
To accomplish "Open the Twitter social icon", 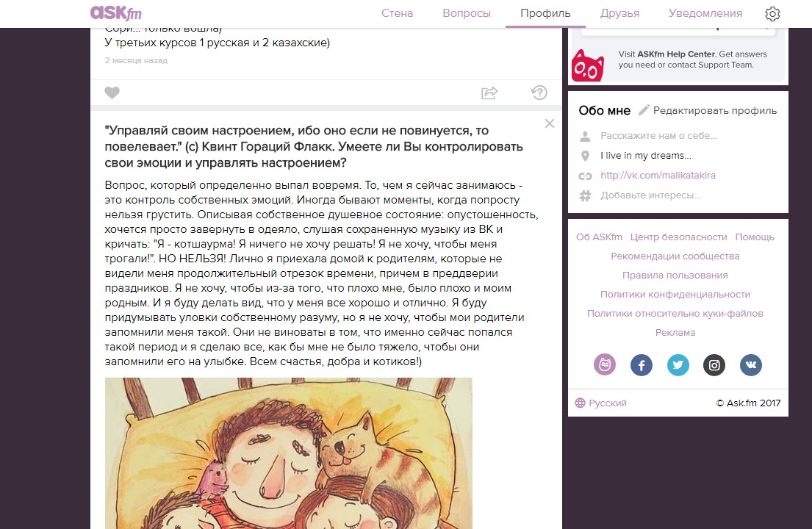I will pos(678,365).
